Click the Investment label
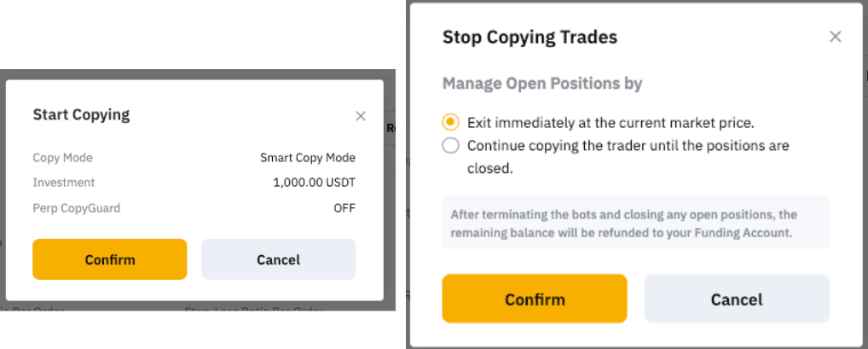The width and height of the screenshot is (868, 349). (x=64, y=183)
